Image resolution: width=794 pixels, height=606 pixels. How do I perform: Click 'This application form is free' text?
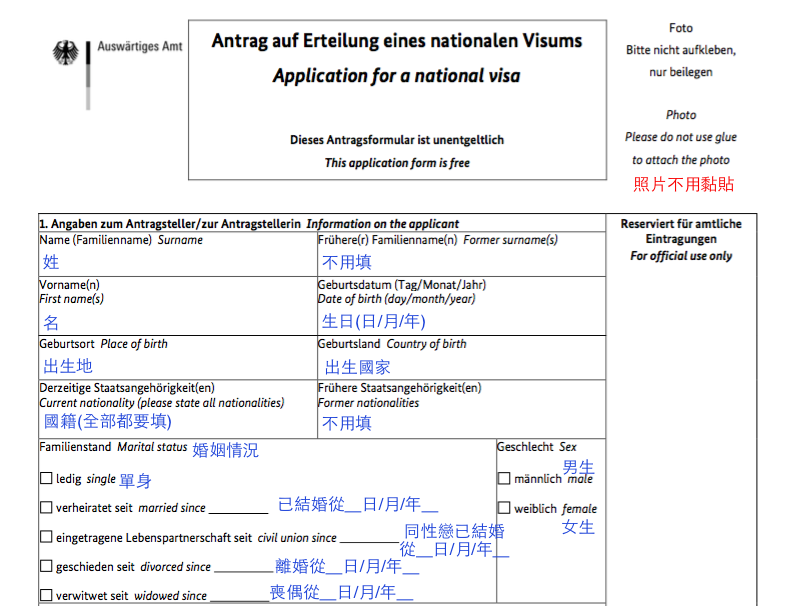pos(397,163)
